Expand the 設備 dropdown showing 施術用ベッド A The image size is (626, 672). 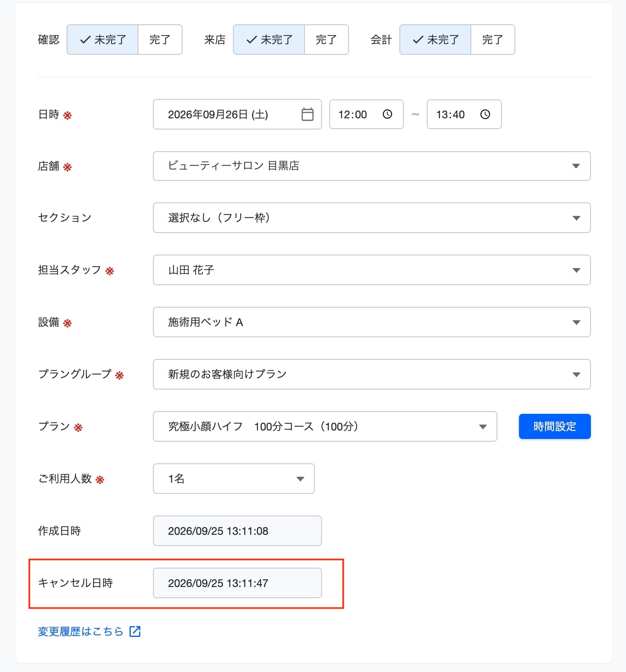pos(372,322)
